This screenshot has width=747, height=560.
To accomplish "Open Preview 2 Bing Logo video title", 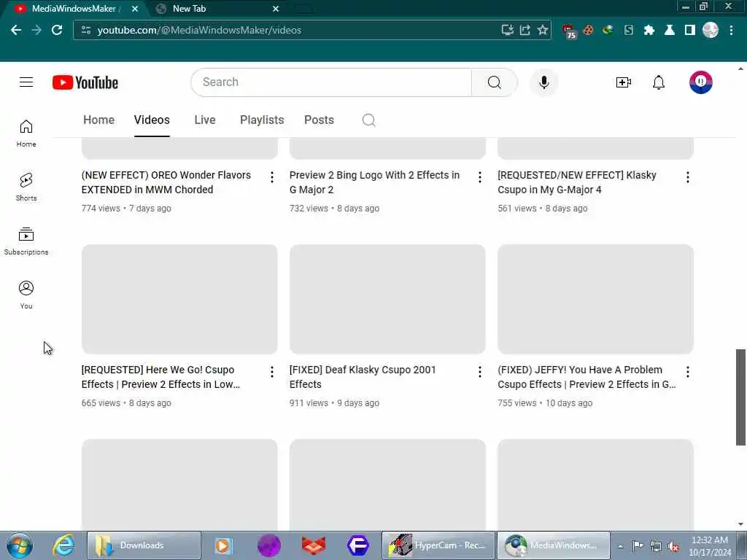I will 374,182.
